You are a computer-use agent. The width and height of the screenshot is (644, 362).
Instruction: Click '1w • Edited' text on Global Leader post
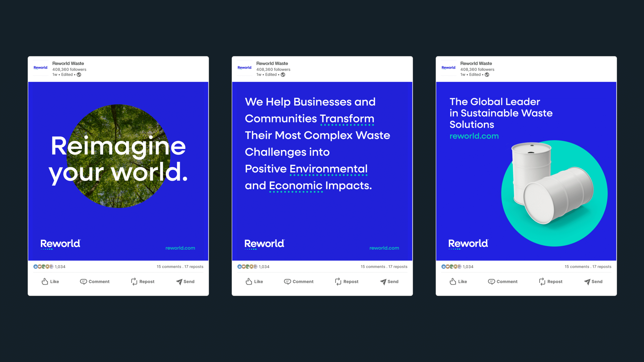[x=470, y=74]
